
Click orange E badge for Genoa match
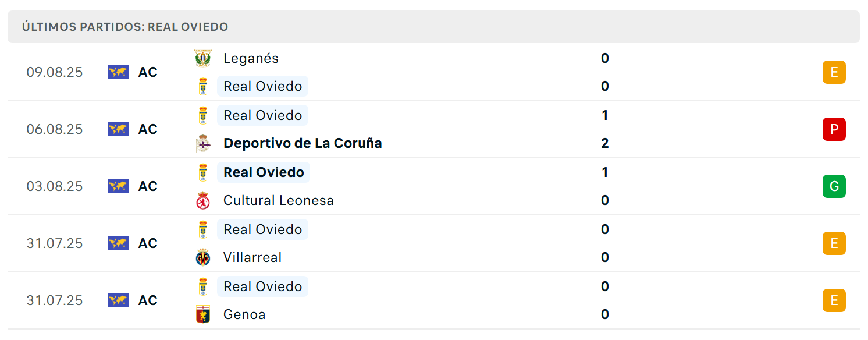point(834,300)
